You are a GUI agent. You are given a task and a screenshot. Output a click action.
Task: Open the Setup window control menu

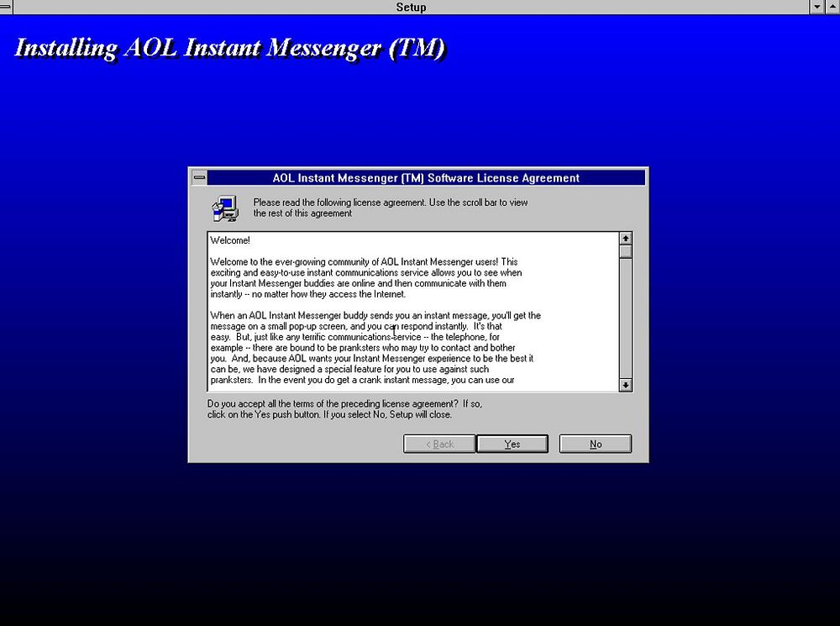pos(6,7)
